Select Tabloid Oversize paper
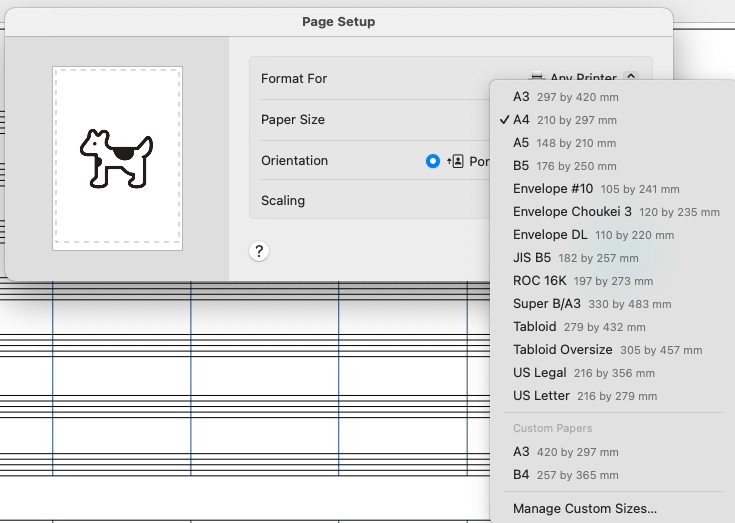This screenshot has height=523, width=735. tap(606, 350)
